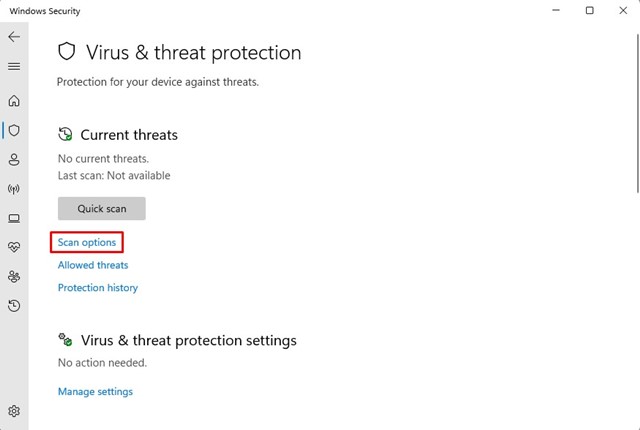The width and height of the screenshot is (640, 430).
Task: Click the laptop-shaped device icon in sidebar
Action: 14,218
